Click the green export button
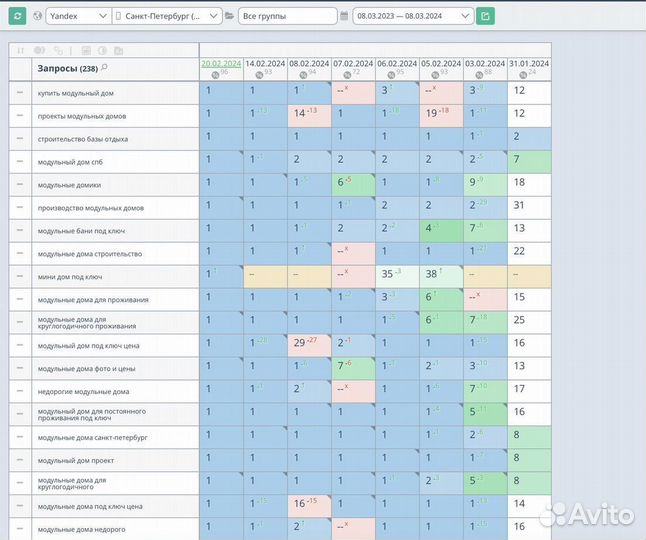 [x=485, y=16]
